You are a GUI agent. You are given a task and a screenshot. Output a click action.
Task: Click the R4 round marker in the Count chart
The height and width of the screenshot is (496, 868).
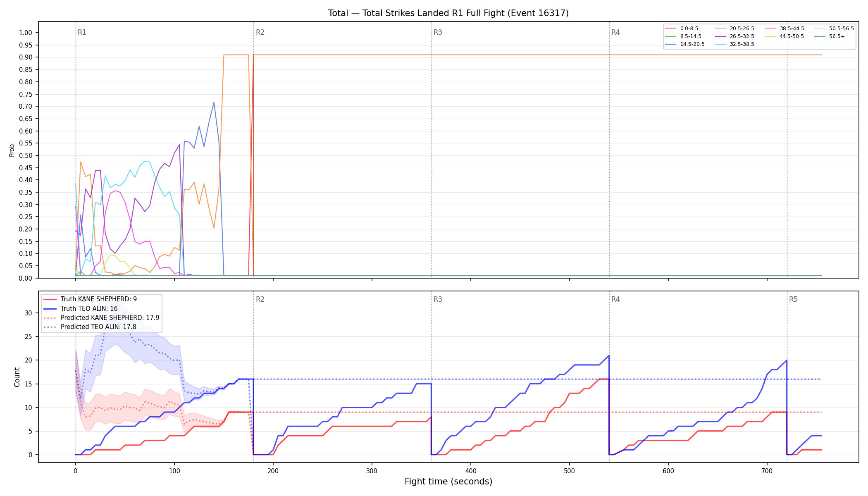coord(615,299)
